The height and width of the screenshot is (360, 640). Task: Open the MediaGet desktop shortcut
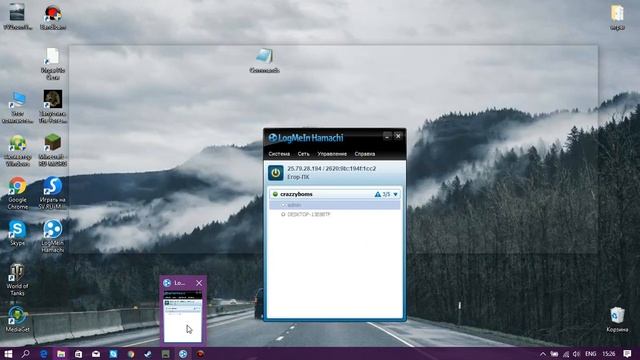pyautogui.click(x=18, y=319)
